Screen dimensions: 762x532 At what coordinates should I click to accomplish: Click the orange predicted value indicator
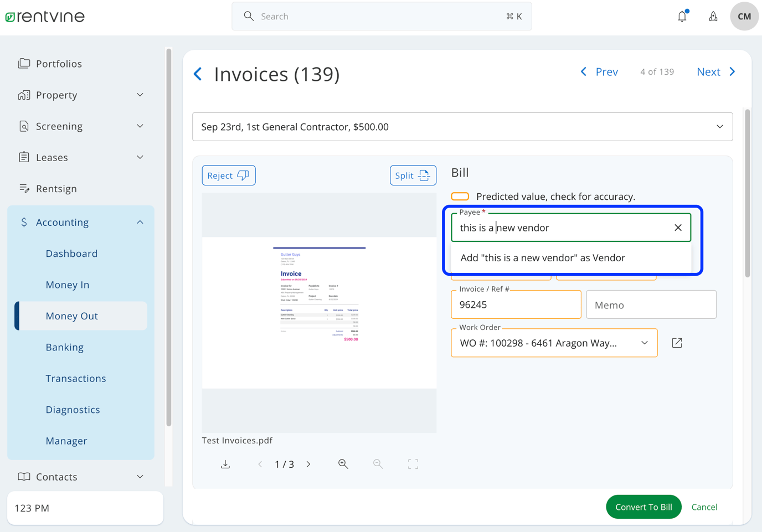click(x=460, y=197)
